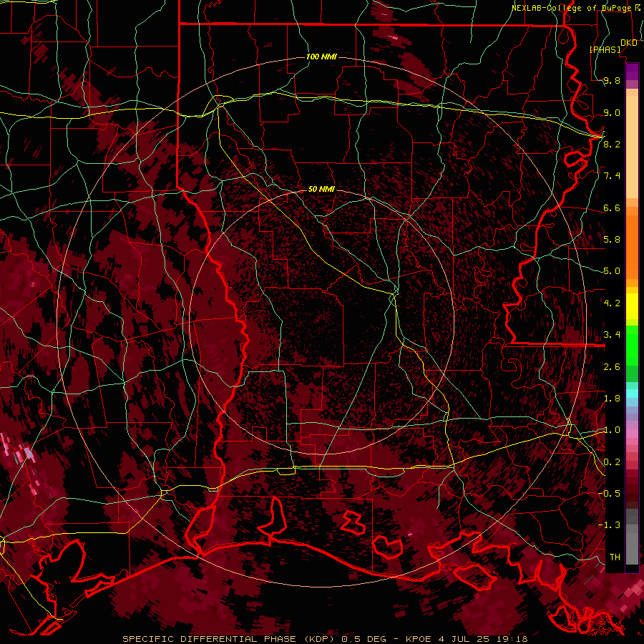Select the -0.5 legend value
Viewport: 644px width, 644px height.
[610, 494]
